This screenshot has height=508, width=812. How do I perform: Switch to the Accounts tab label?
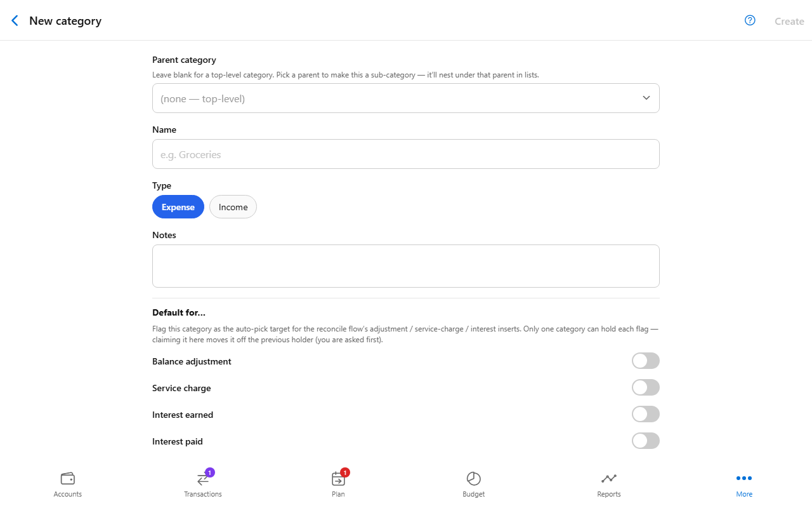(x=68, y=494)
